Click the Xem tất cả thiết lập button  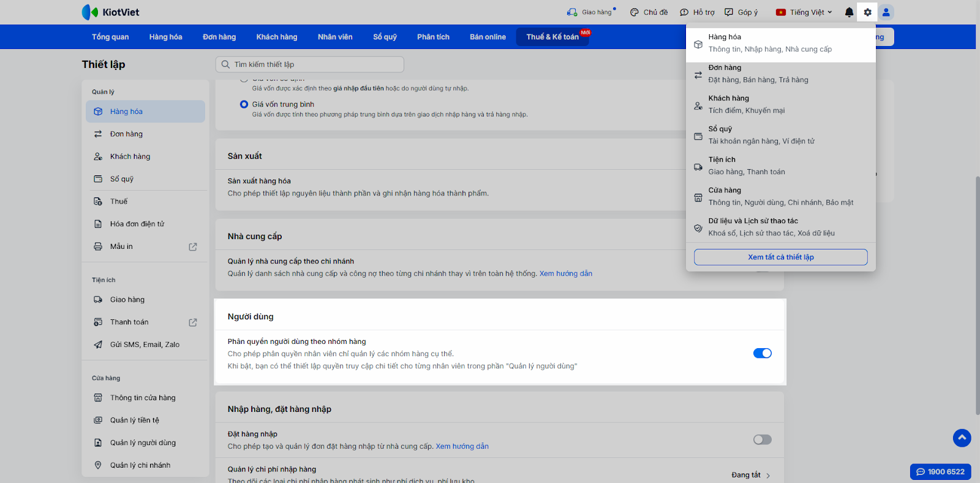tap(781, 257)
